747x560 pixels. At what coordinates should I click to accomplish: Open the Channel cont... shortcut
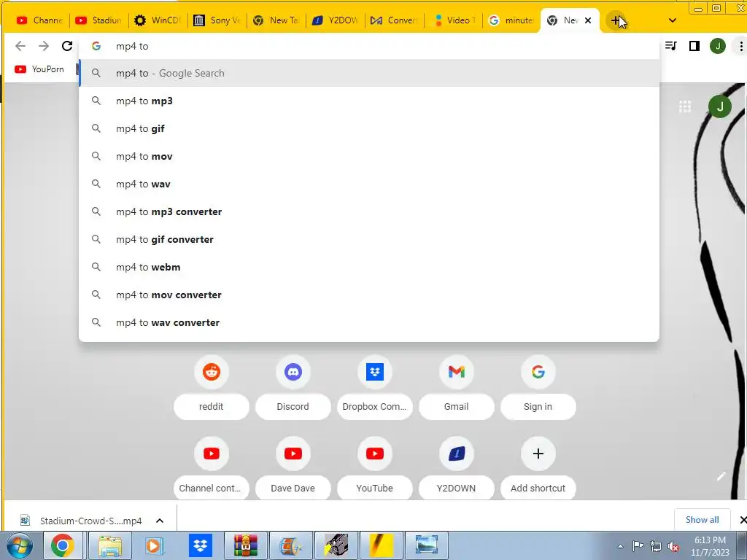coord(211,469)
